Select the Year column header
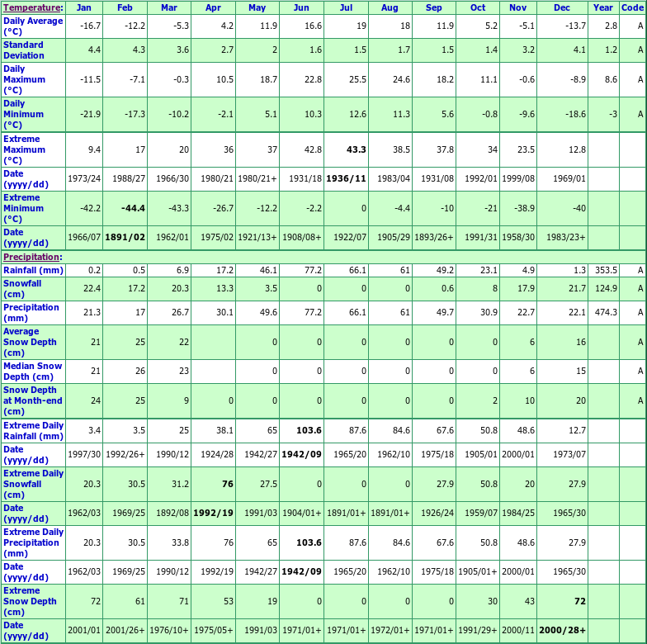647x644 pixels. (602, 7)
